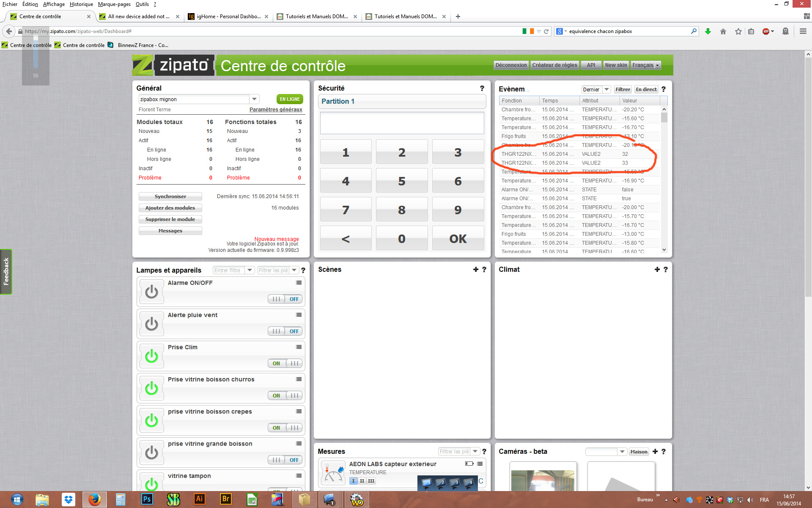Open Firefox home page icon
This screenshot has height=508, width=812.
coord(723,31)
